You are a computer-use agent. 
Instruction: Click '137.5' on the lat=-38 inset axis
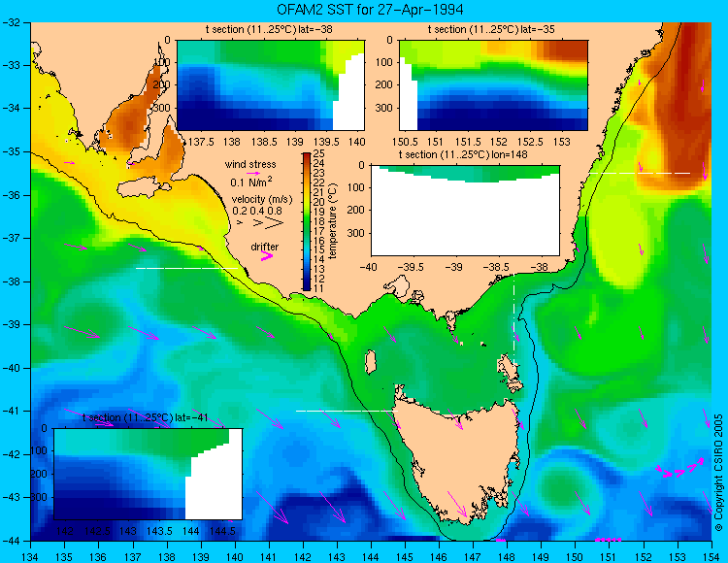(200, 142)
